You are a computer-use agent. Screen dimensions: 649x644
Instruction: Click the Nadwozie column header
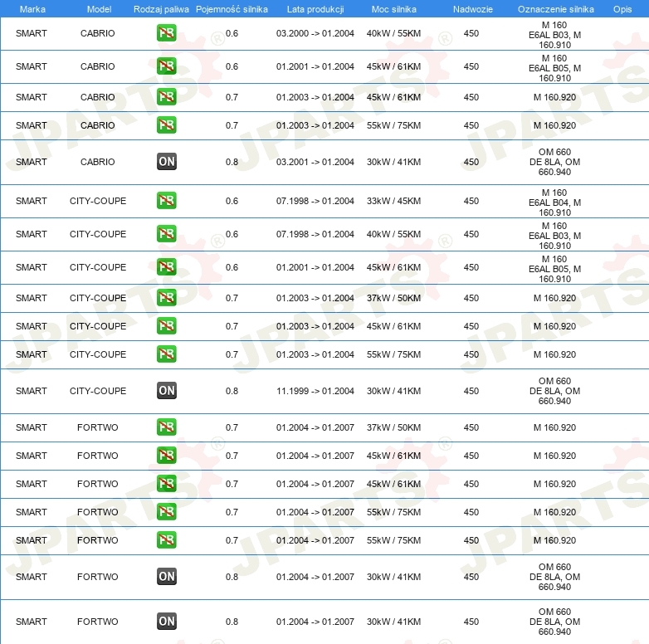(473, 9)
